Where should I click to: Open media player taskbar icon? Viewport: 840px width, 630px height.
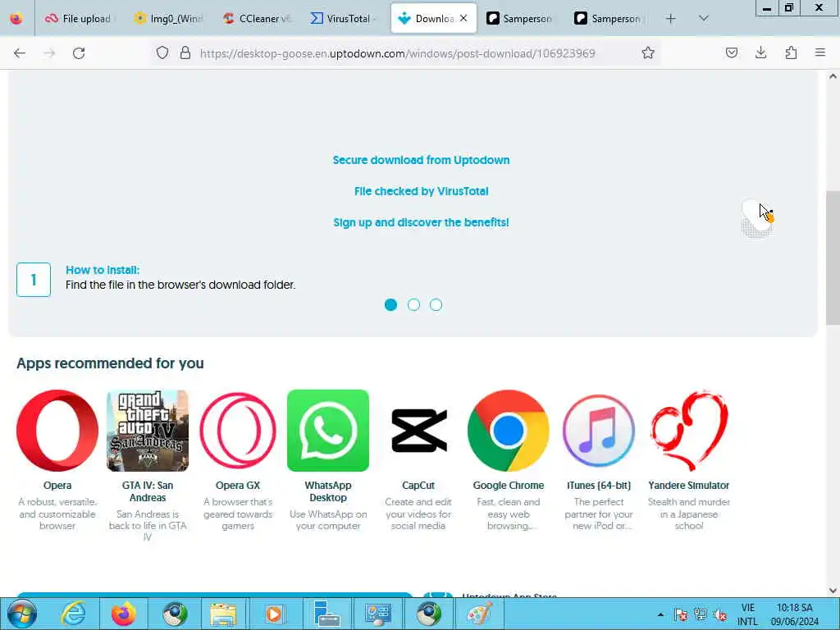(x=274, y=614)
